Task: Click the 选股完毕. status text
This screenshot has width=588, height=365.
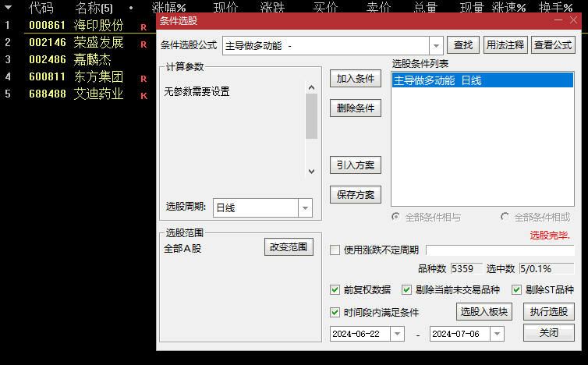Action: pyautogui.click(x=550, y=236)
